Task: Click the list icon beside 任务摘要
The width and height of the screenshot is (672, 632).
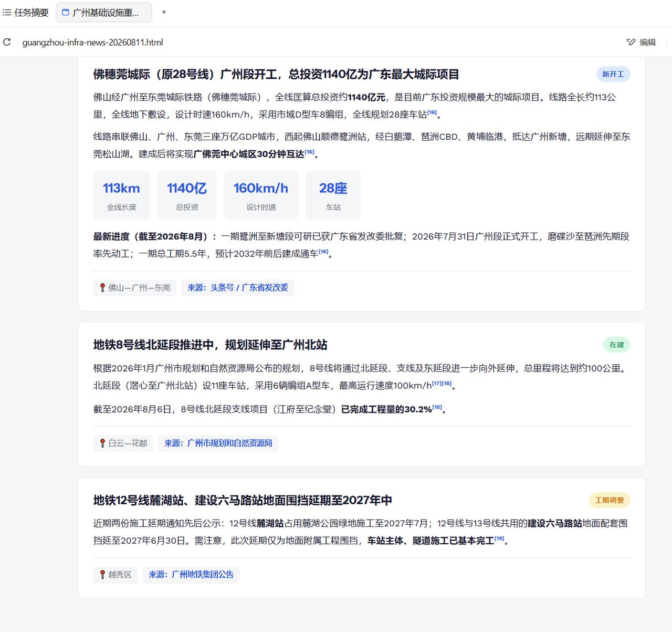Action: pos(7,12)
